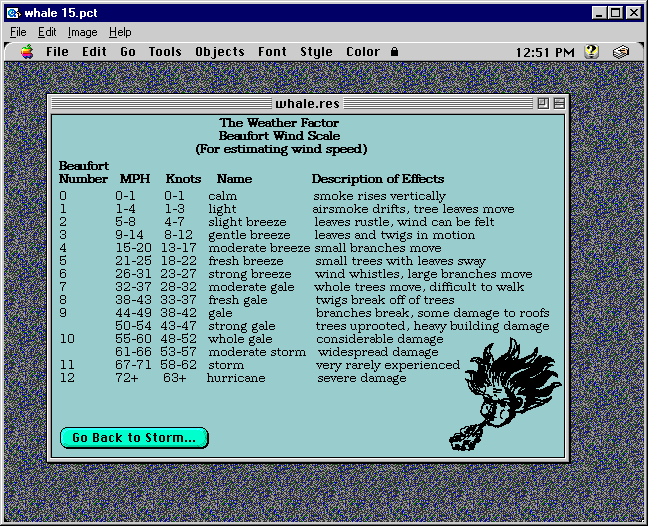The height and width of the screenshot is (526, 648).
Task: Click the 'MPH' column header
Action: 135,179
